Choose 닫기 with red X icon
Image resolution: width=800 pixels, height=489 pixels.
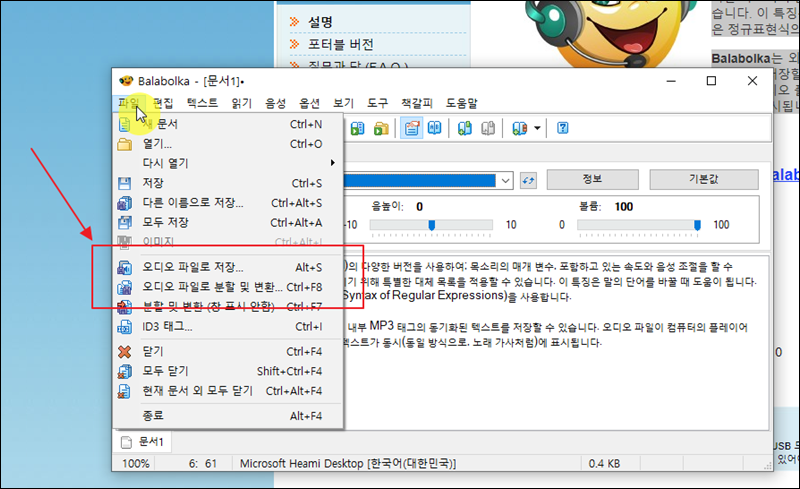pos(228,352)
